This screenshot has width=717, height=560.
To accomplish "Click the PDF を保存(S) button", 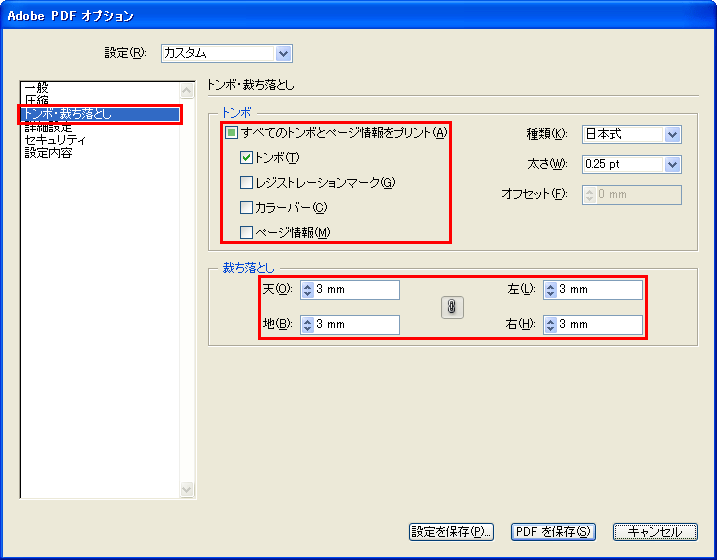I will [553, 532].
